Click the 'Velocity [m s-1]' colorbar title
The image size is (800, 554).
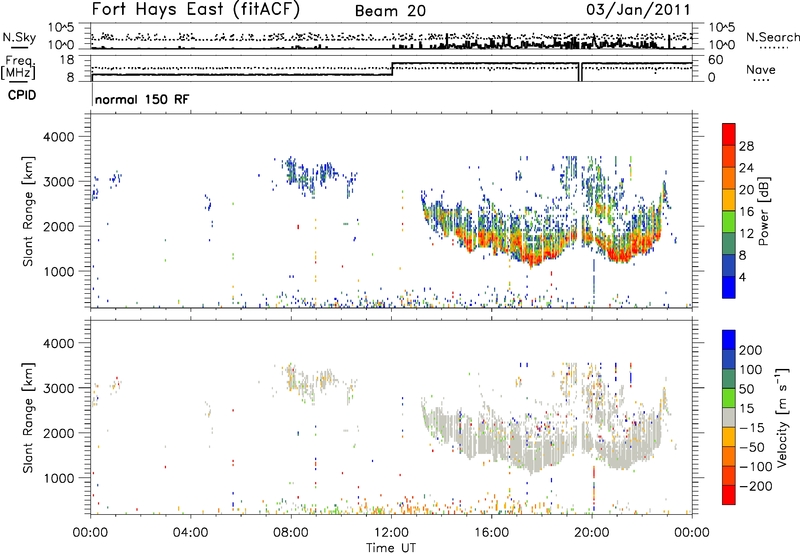tap(781, 417)
